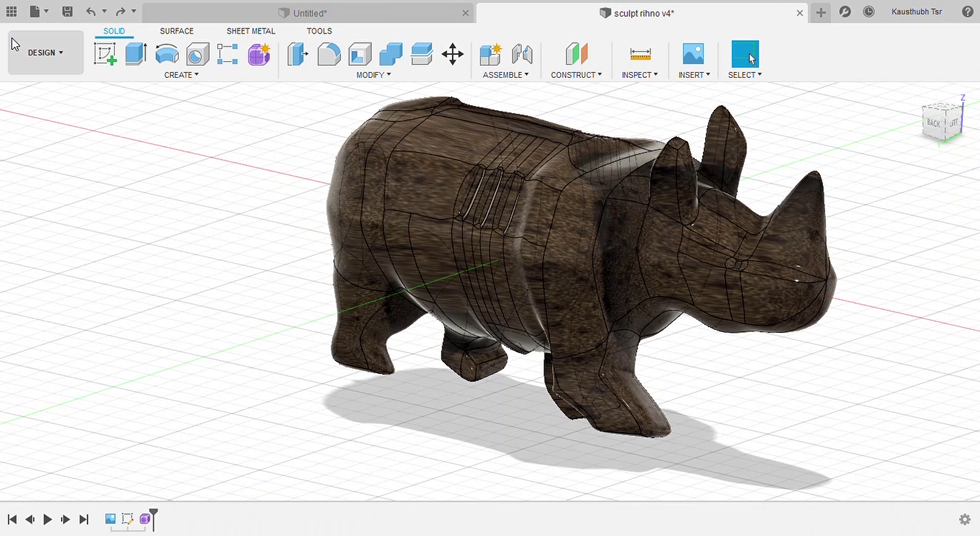Viewport: 980px width, 536px height.
Task: Close the sculpt rihno v4* tab
Action: pos(800,13)
